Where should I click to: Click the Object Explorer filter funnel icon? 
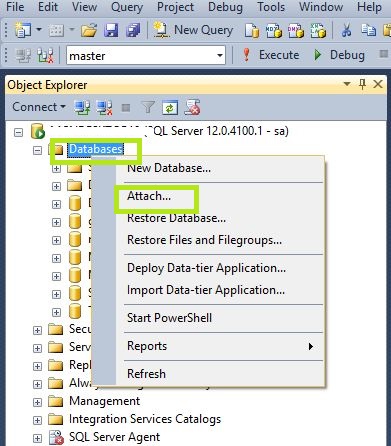click(148, 108)
